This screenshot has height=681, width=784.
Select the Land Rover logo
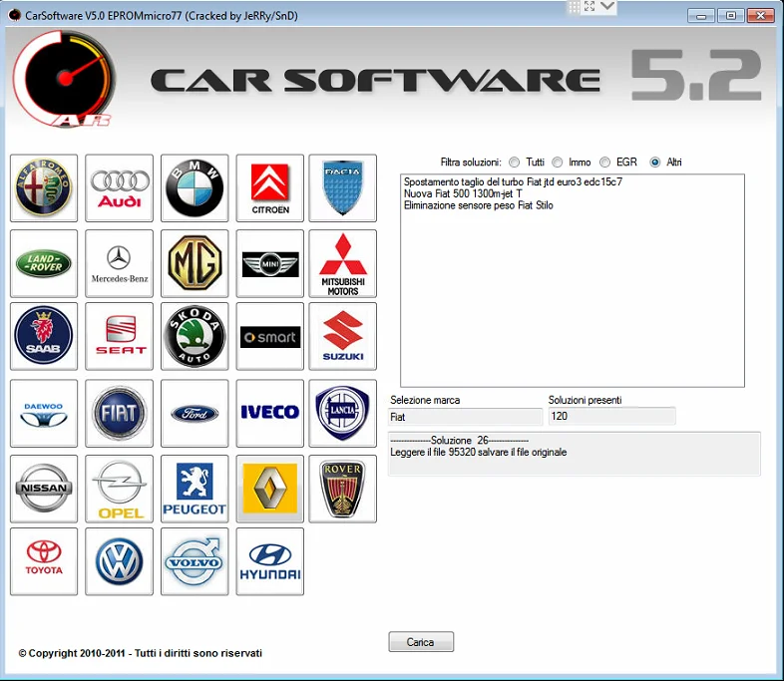coord(44,263)
